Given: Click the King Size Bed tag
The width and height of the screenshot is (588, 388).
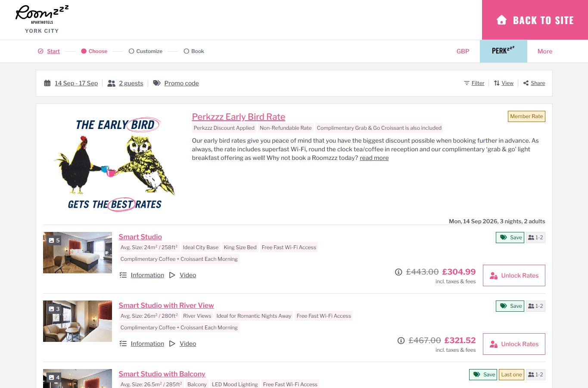Looking at the screenshot, I should [240, 247].
